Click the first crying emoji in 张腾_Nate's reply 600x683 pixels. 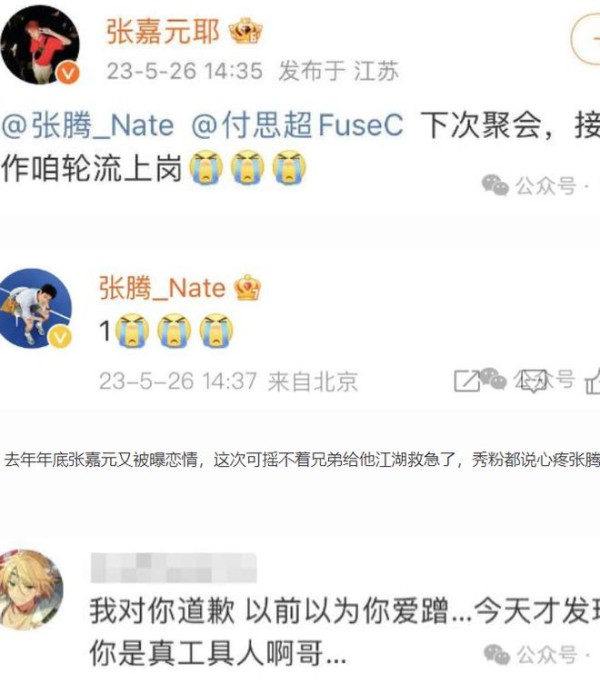132,331
